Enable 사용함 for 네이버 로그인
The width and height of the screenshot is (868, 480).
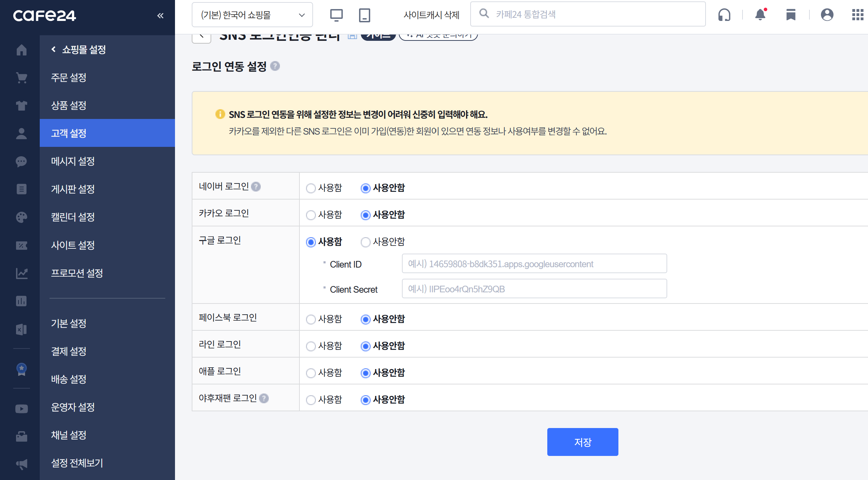311,188
